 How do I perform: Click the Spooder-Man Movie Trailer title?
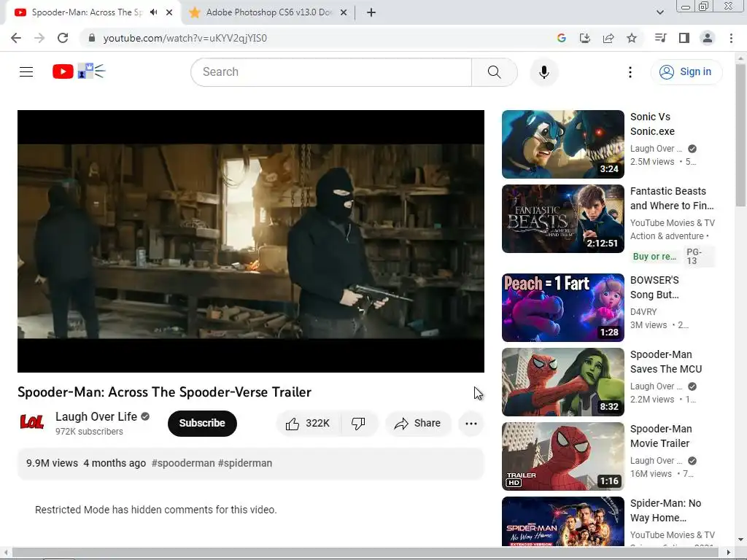point(661,436)
